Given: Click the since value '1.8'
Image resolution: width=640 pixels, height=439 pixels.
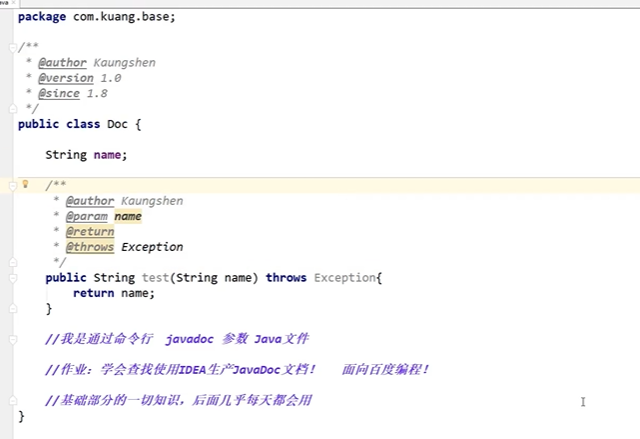Looking at the screenshot, I should 97,93.
